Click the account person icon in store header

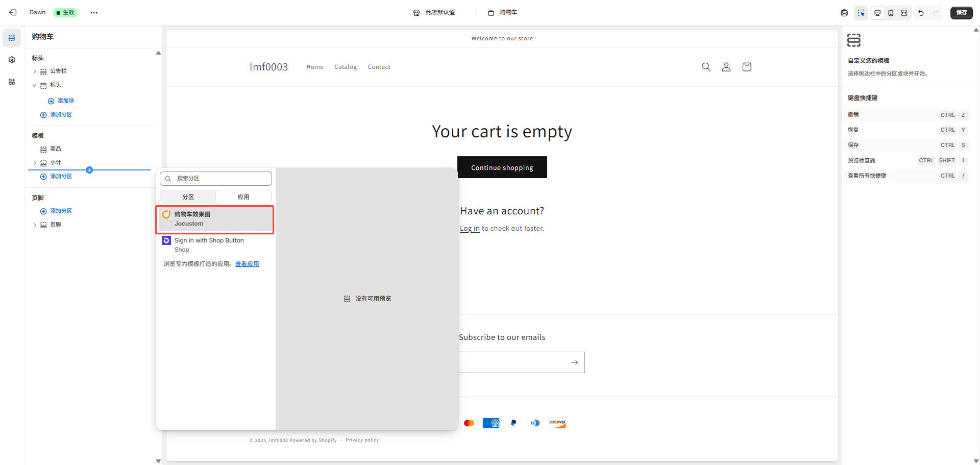726,67
